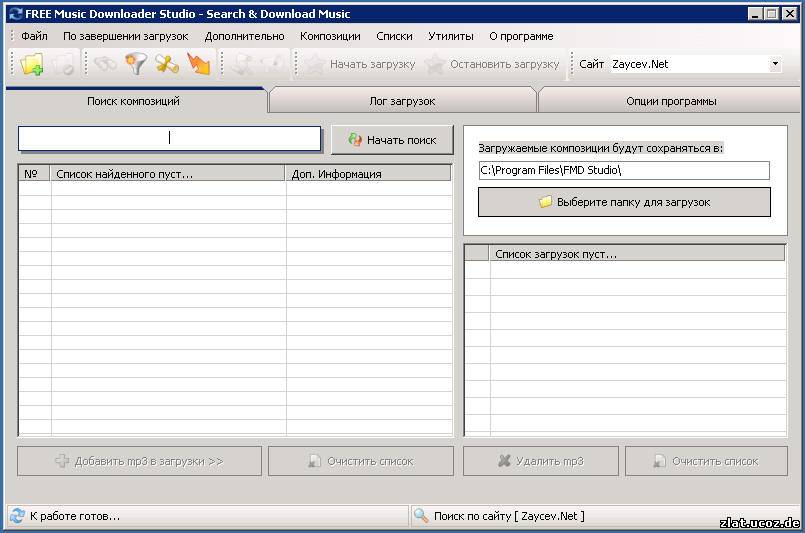Open the По завершении загрузок menu
This screenshot has height=533, width=805.
pyautogui.click(x=126, y=36)
